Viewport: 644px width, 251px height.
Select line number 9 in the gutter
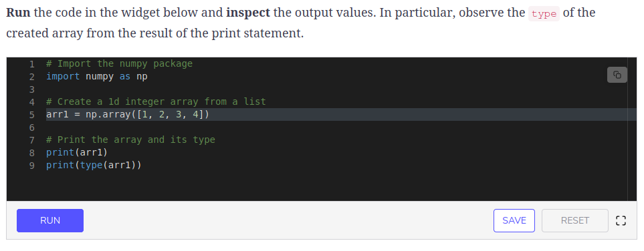pyautogui.click(x=31, y=166)
